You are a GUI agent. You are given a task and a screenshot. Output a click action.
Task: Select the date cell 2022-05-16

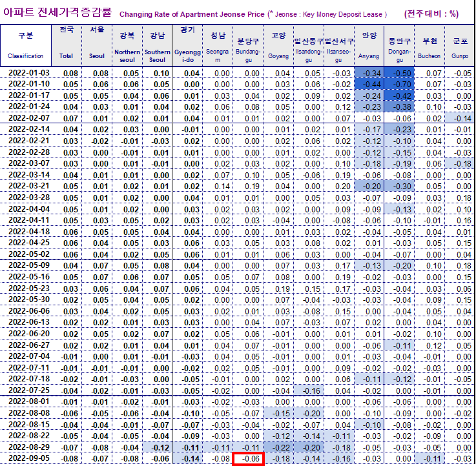click(26, 277)
